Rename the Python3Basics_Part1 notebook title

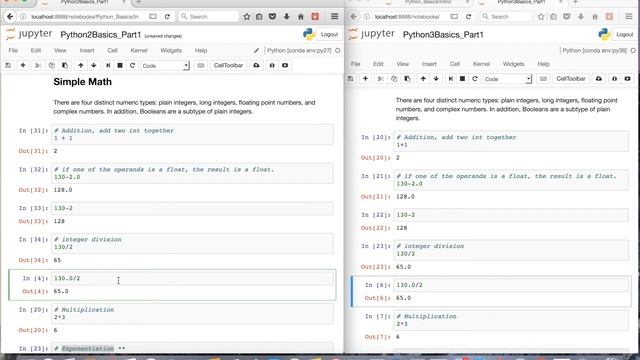point(443,35)
